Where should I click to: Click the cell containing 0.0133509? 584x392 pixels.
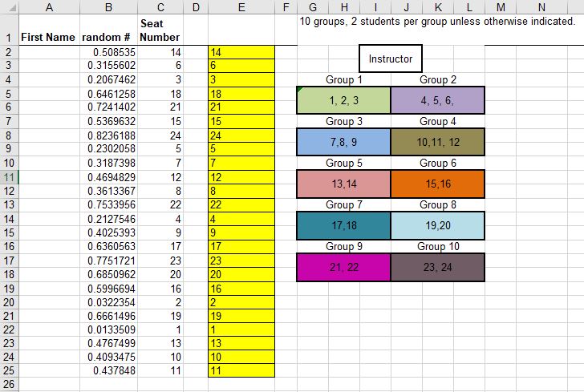[x=109, y=329]
